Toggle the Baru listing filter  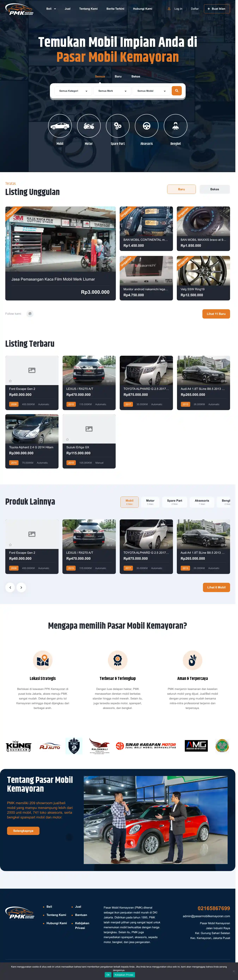tap(181, 189)
